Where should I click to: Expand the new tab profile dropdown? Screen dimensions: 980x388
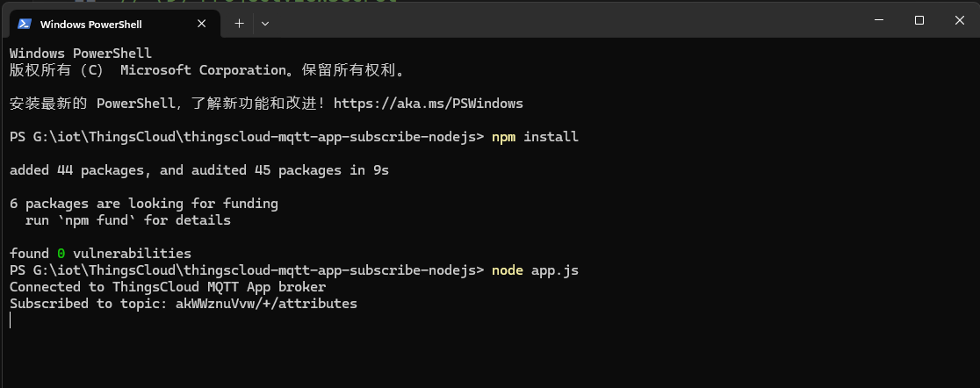pyautogui.click(x=265, y=24)
